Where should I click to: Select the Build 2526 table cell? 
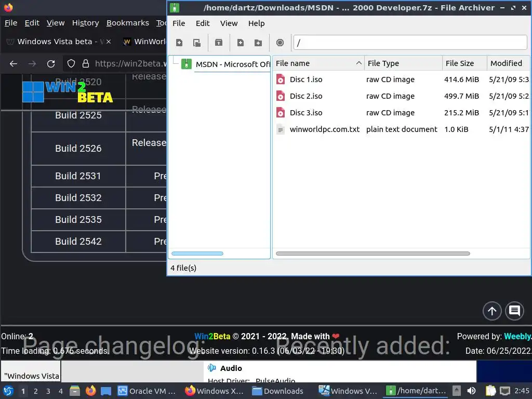tap(78, 148)
